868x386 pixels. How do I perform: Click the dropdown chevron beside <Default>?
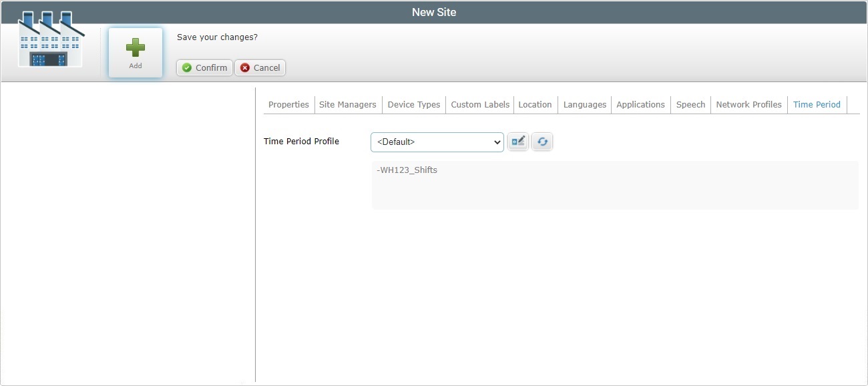coord(495,142)
